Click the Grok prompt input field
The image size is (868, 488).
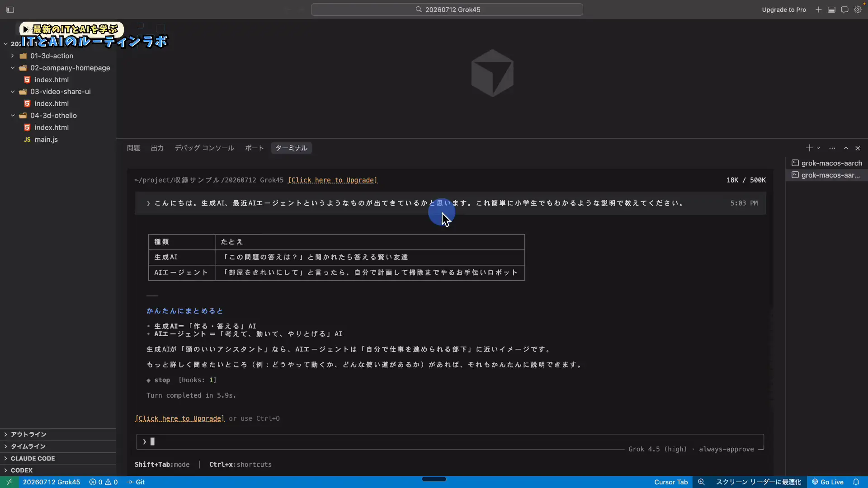(x=450, y=442)
